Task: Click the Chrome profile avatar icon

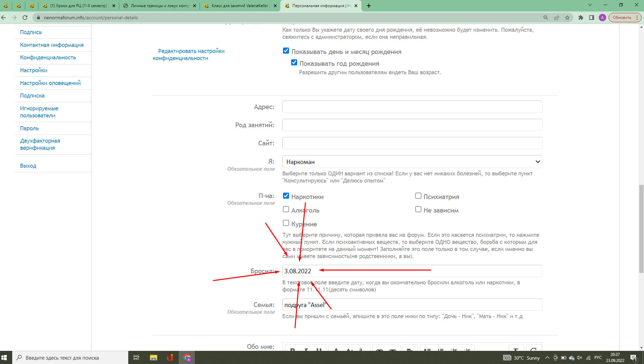Action: coord(602,18)
